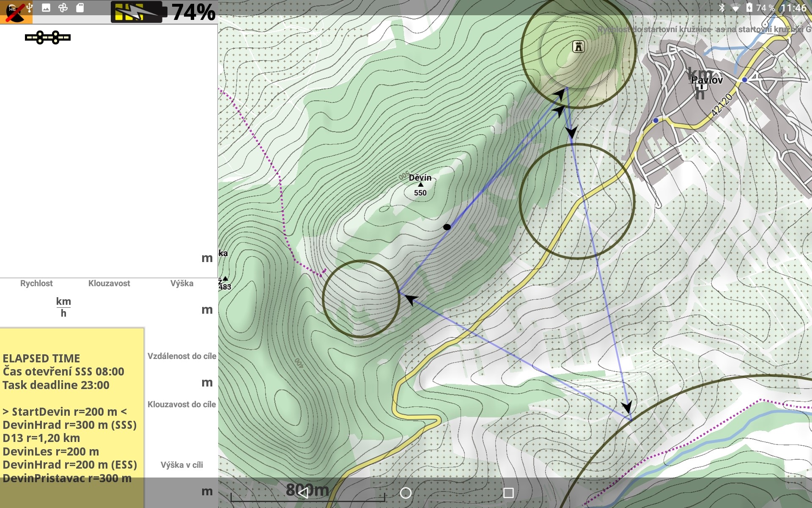This screenshot has width=812, height=508.
Task: Tap the small charging battery icon
Action: [749, 8]
